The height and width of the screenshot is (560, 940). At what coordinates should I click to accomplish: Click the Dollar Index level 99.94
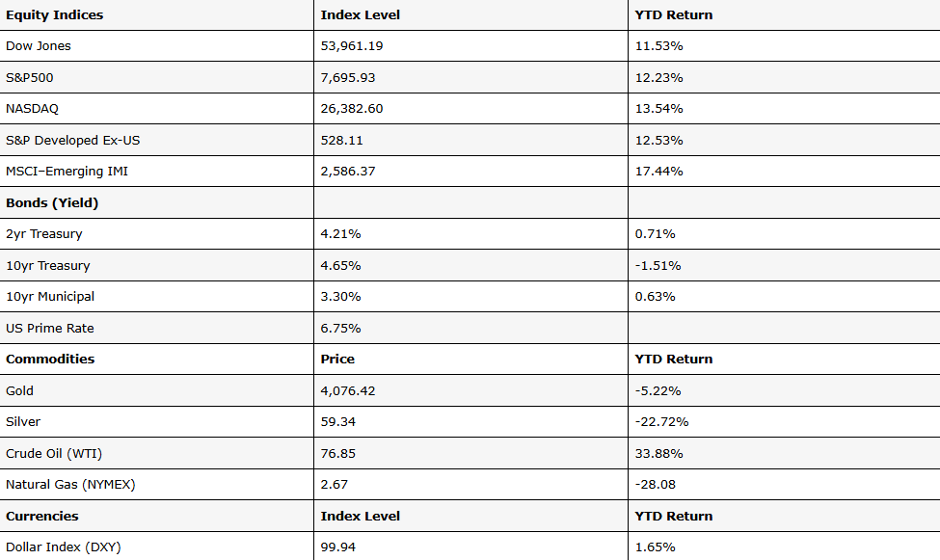tap(338, 547)
